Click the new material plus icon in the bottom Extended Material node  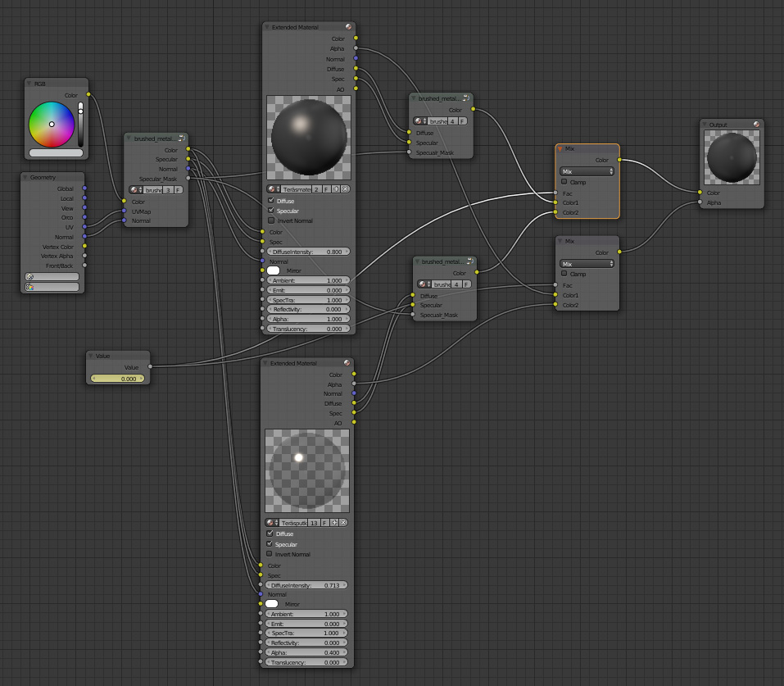[335, 522]
